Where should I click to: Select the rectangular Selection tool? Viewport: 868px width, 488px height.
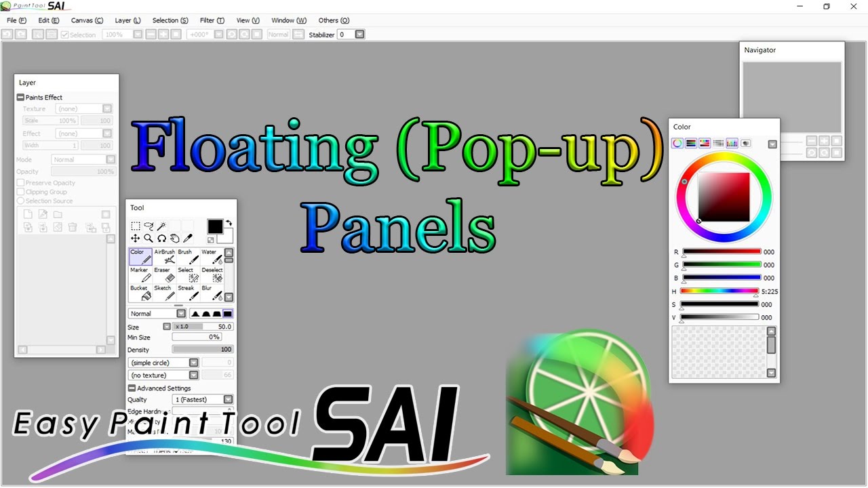point(136,226)
